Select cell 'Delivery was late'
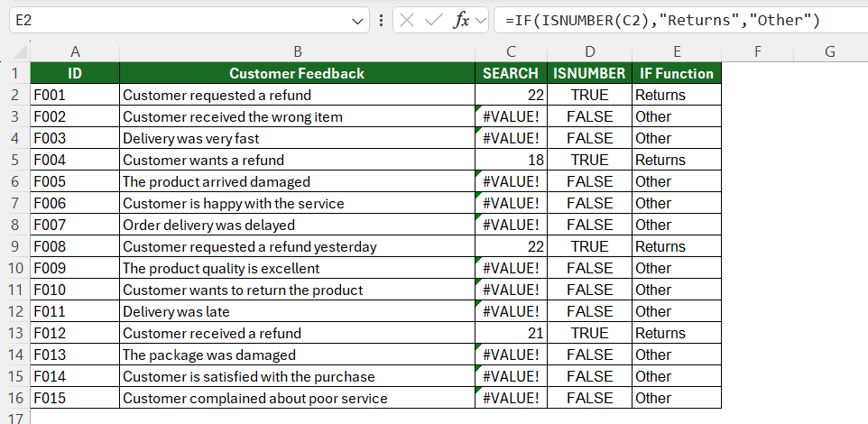 point(297,311)
